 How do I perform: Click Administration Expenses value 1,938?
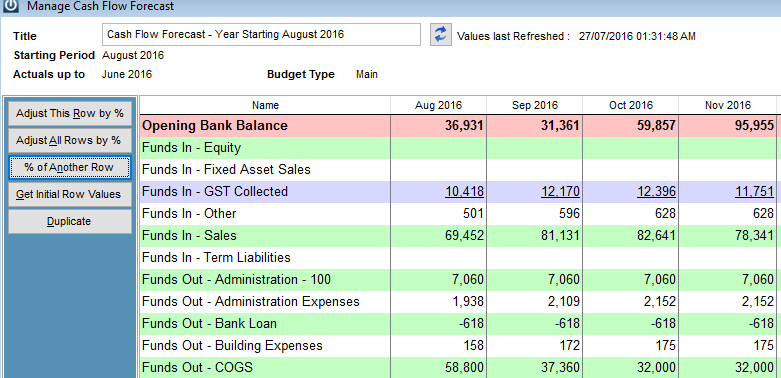click(x=469, y=301)
